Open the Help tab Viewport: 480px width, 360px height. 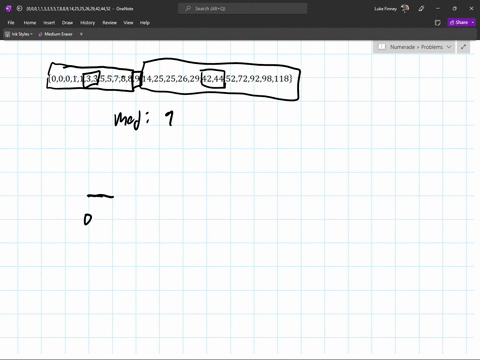[145, 23]
